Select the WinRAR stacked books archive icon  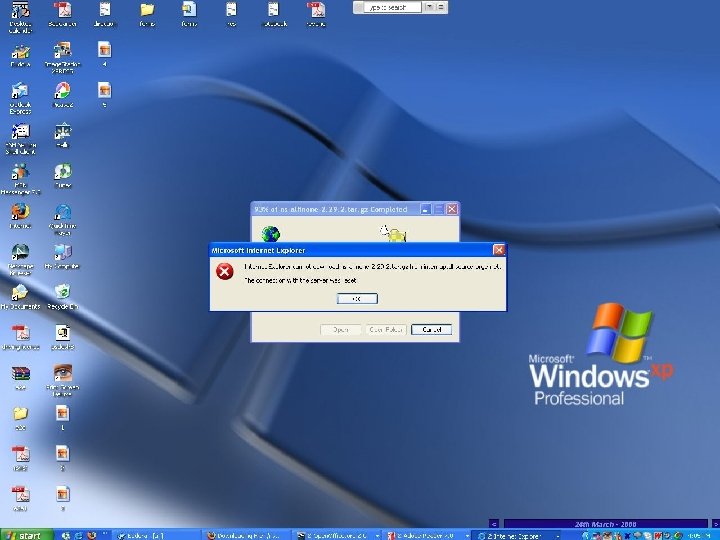[20, 373]
